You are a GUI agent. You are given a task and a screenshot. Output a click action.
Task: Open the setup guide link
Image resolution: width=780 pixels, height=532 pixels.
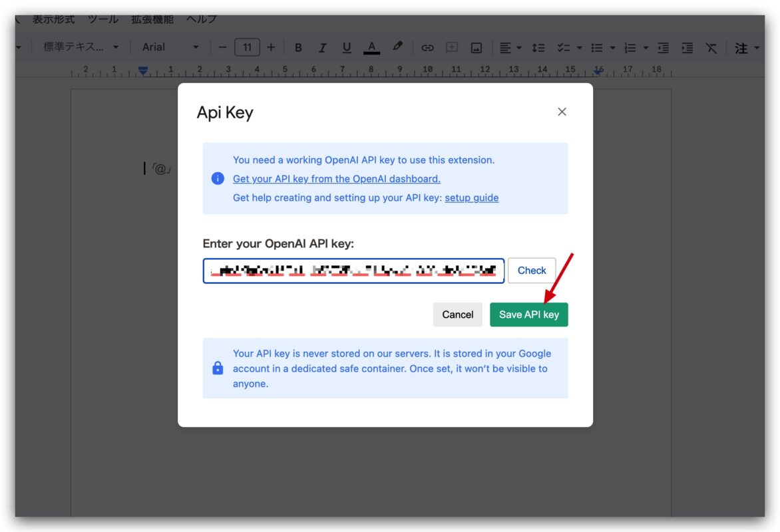pyautogui.click(x=471, y=198)
